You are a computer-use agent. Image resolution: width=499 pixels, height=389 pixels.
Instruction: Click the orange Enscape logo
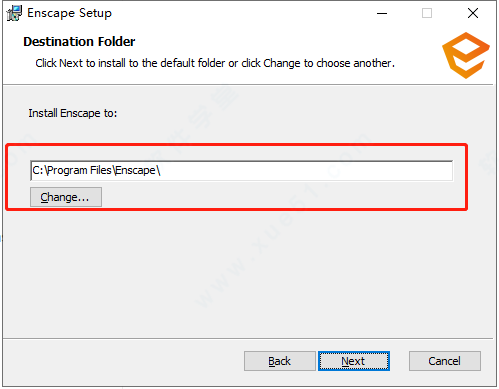466,56
